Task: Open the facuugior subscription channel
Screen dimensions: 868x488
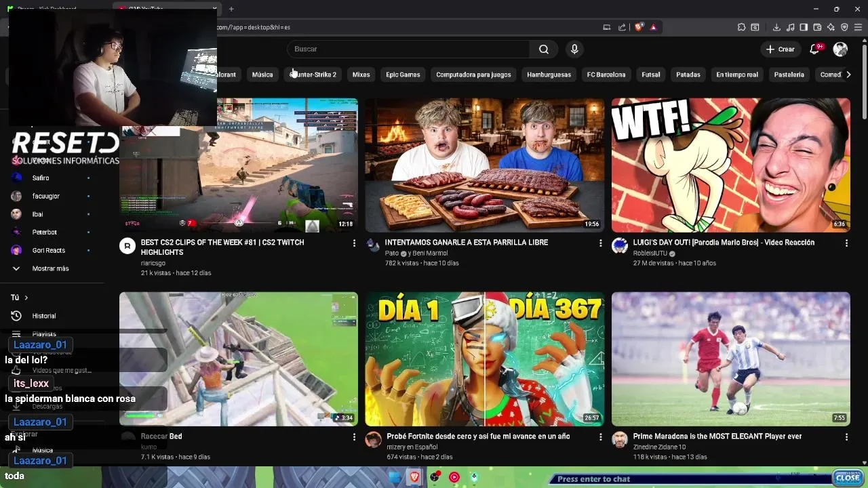Action: coord(45,196)
